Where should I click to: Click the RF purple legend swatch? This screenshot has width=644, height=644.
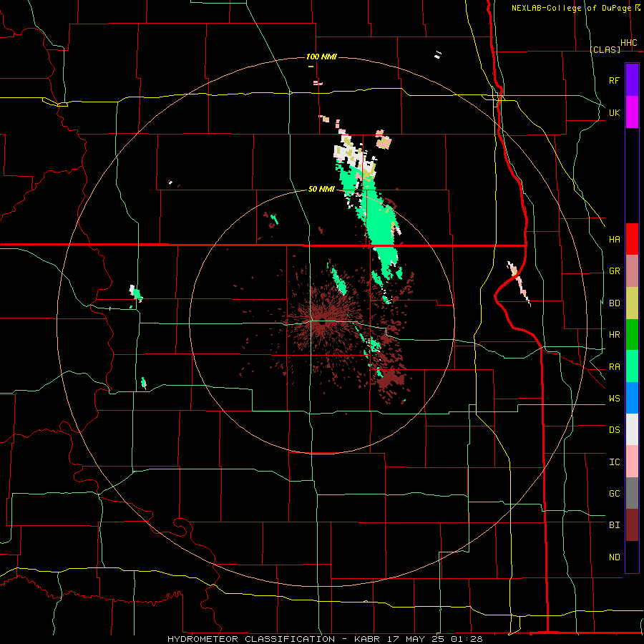pos(632,80)
